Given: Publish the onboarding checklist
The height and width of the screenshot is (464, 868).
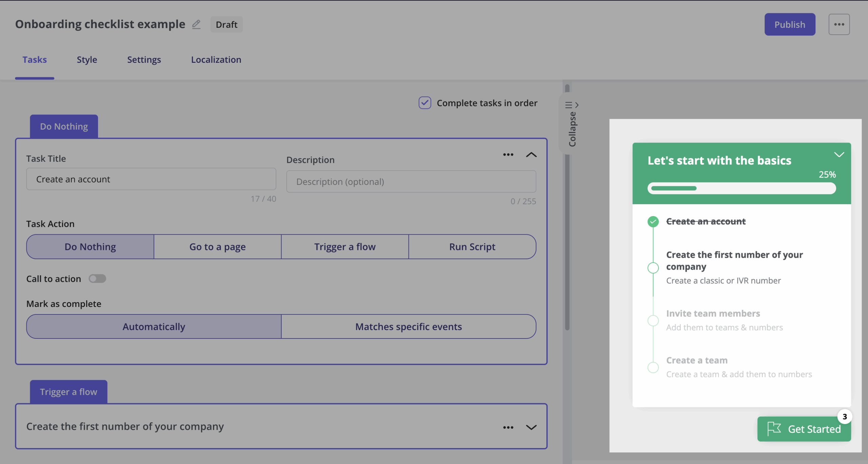Looking at the screenshot, I should tap(790, 24).
